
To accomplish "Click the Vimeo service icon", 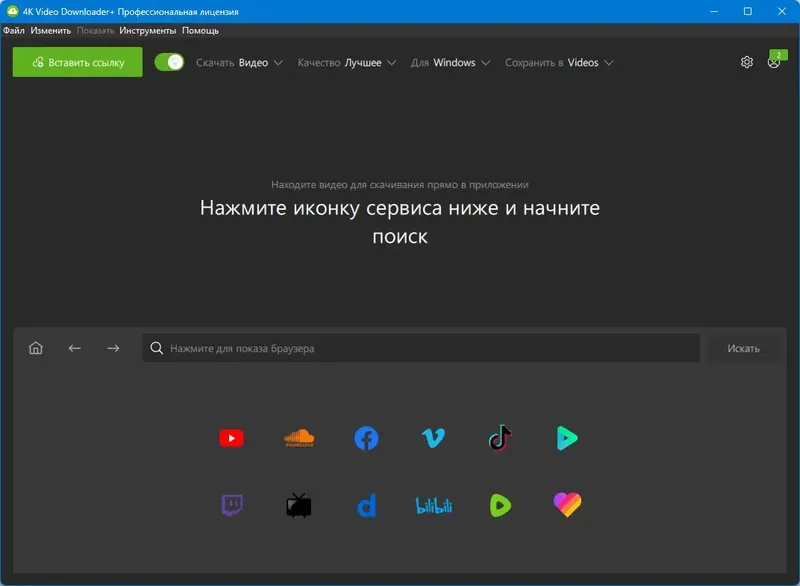I will (x=432, y=437).
